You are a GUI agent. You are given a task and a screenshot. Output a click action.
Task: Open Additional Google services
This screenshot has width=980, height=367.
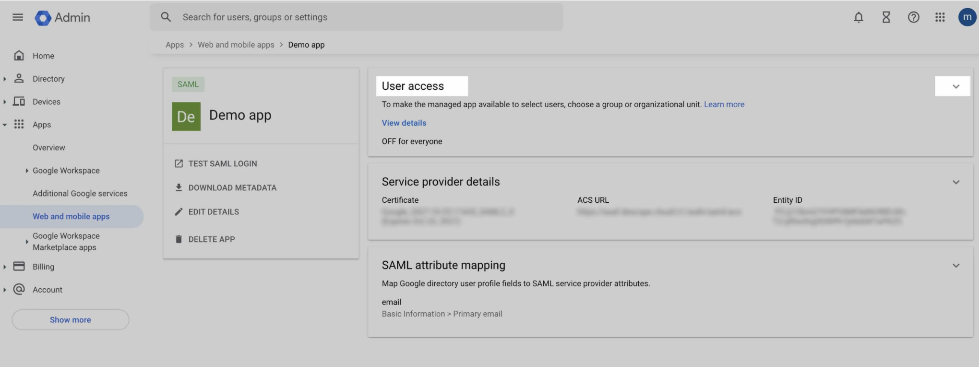click(x=80, y=194)
